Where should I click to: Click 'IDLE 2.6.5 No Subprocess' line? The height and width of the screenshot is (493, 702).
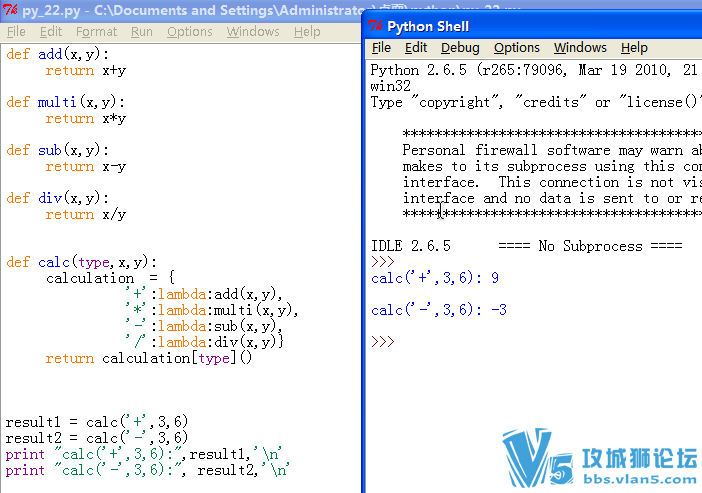point(526,246)
